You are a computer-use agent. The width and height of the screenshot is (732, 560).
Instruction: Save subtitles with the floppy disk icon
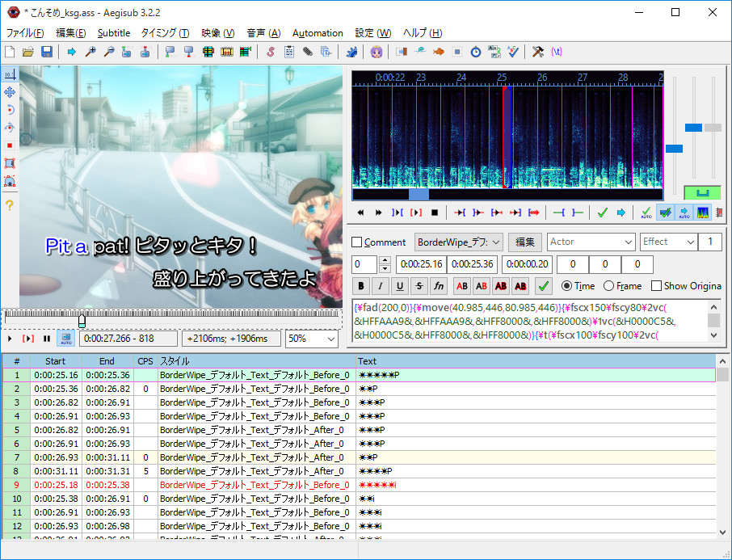point(47,52)
